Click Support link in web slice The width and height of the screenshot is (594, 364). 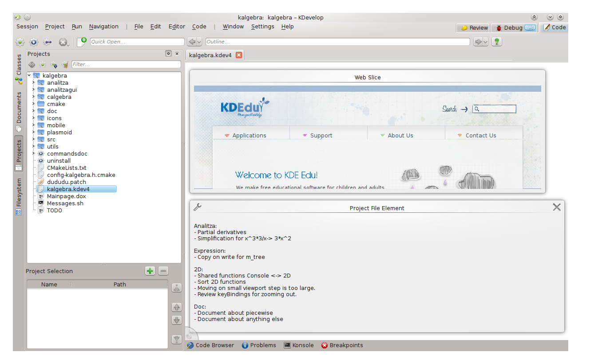(321, 136)
